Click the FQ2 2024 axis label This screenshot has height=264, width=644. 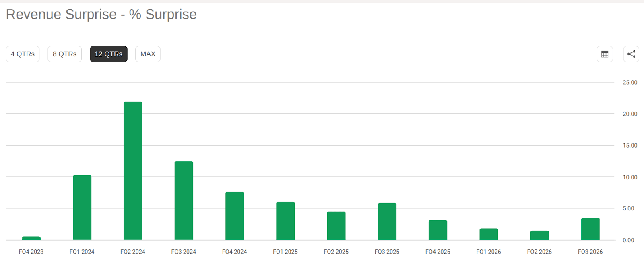133,252
